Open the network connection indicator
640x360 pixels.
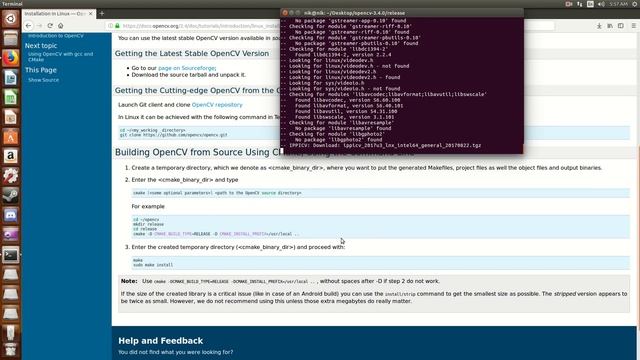click(x=580, y=4)
